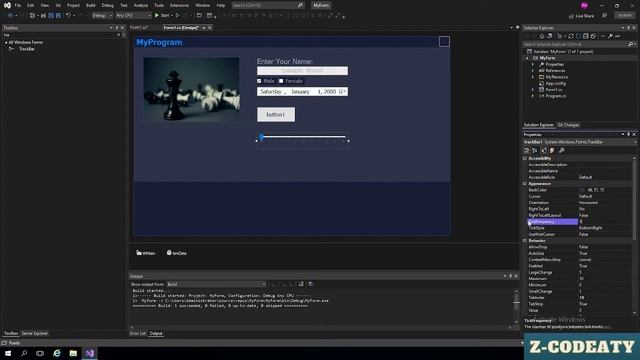This screenshot has height=360, width=640.
Task: Select App.config in Solution Explorer
Action: point(556,83)
